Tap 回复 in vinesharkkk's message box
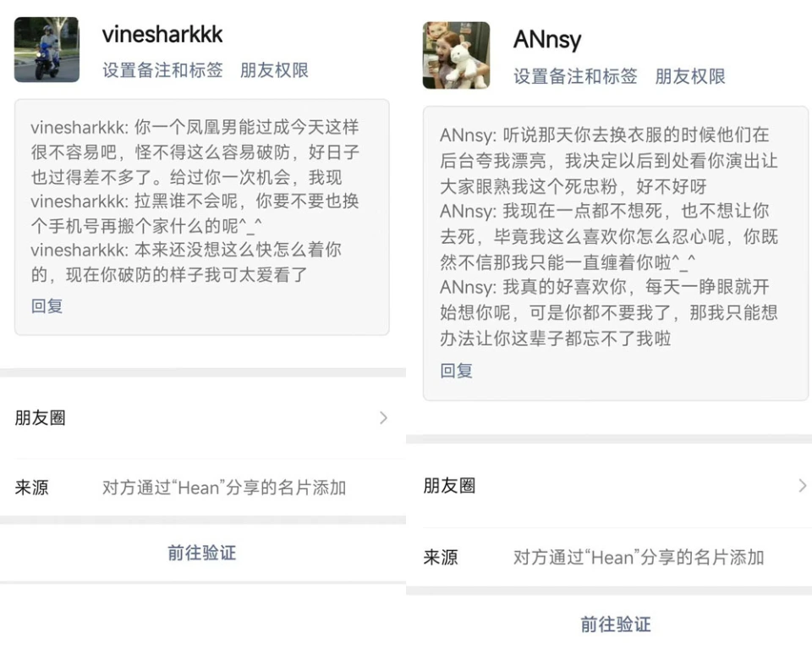The width and height of the screenshot is (812, 650). pos(47,306)
